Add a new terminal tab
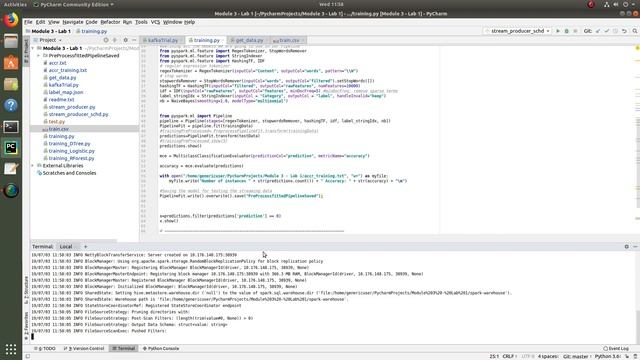 tap(85, 247)
